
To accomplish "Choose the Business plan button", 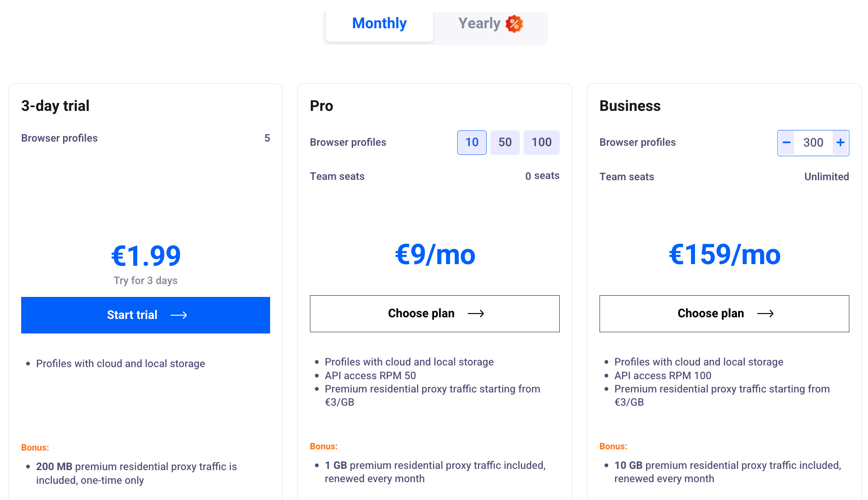I will [724, 314].
